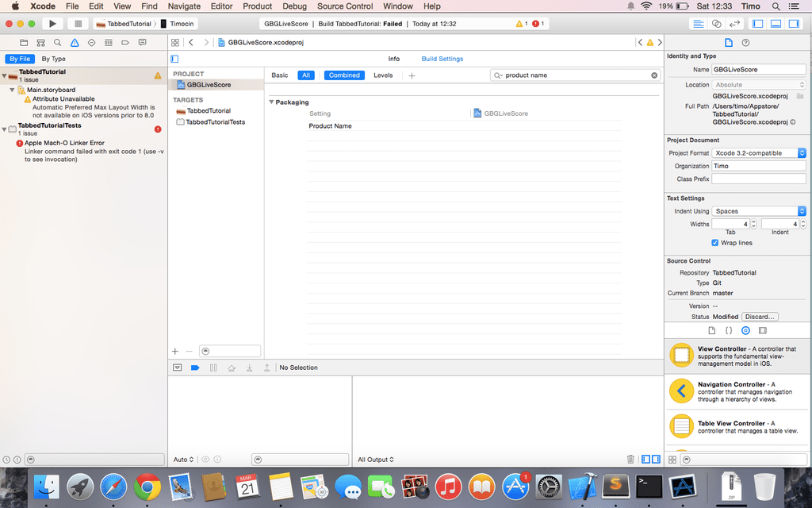Show the File Template library
The image size is (812, 508).
pos(711,330)
